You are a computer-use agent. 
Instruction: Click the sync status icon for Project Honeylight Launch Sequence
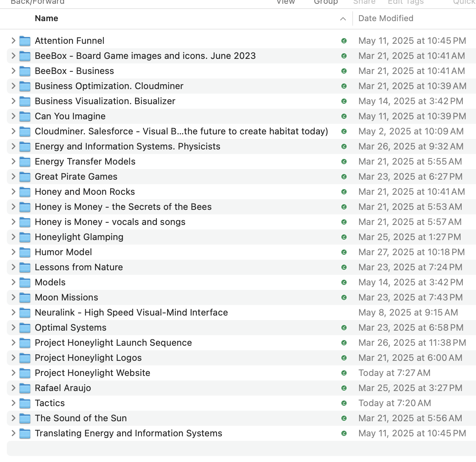point(344,343)
